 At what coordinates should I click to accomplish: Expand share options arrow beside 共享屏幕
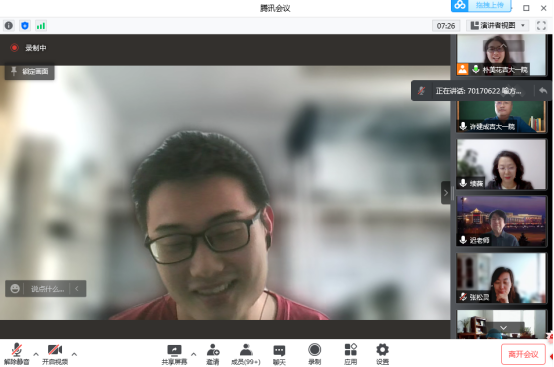coord(194,354)
